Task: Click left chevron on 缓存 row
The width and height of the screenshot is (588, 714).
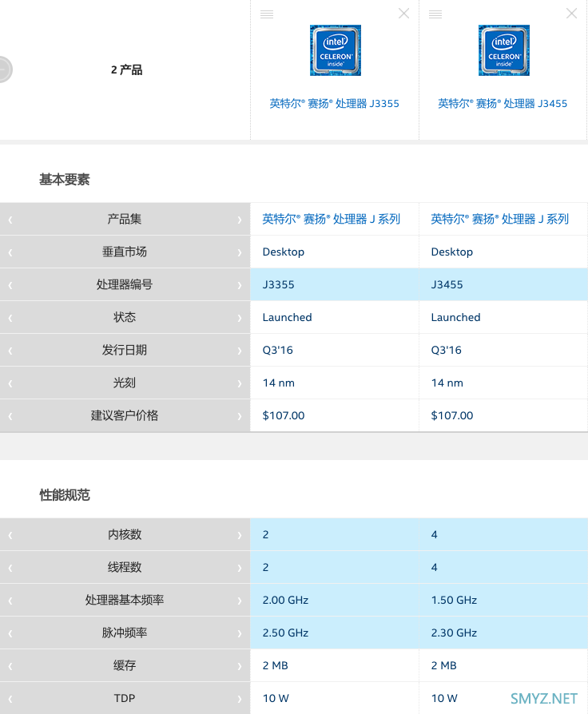Action: (x=10, y=667)
